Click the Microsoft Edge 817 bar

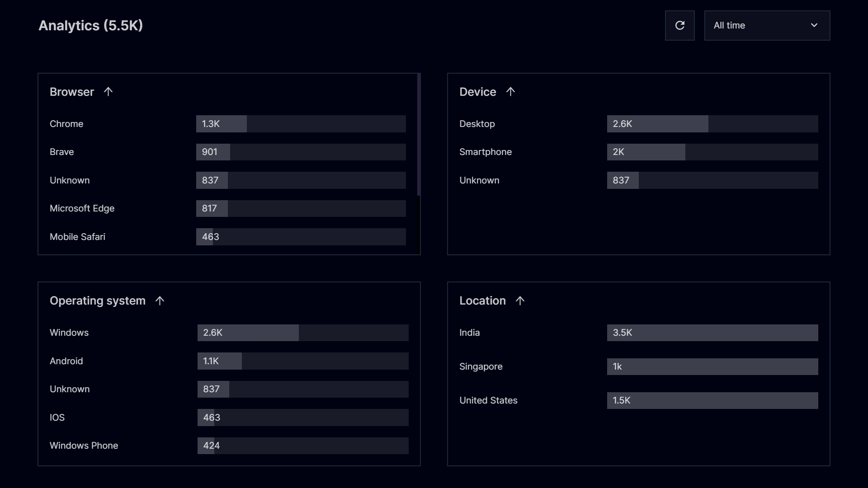coord(301,208)
